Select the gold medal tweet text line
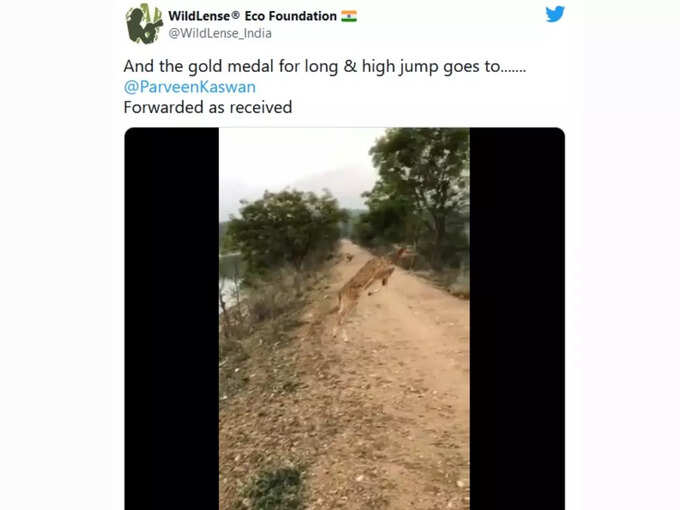 pos(325,66)
